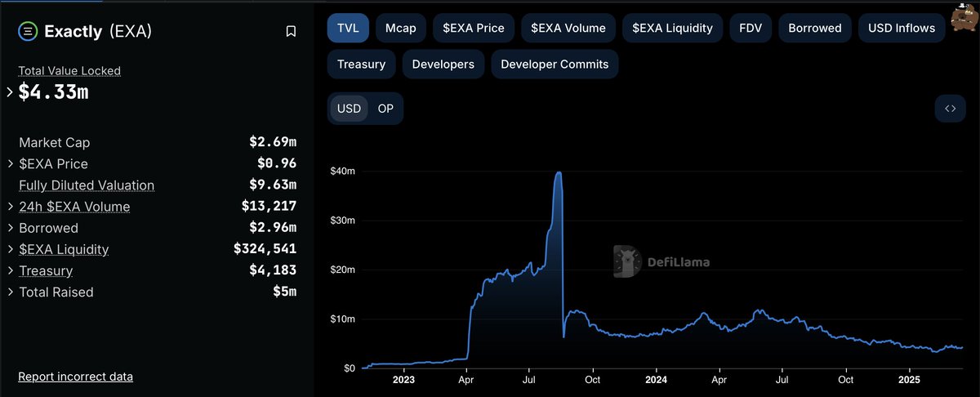The height and width of the screenshot is (397, 980).
Task: Click the $13,217 volume value
Action: [269, 207]
